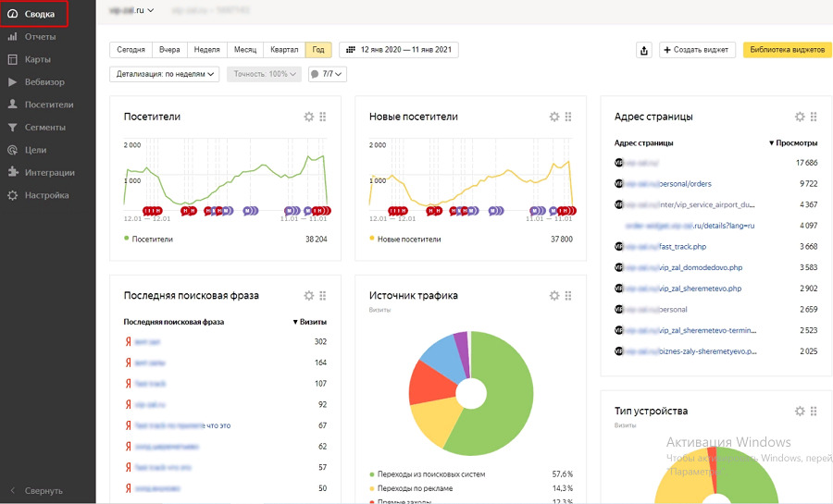Open settings gear of Новые посетители widget
Viewport: 833px width, 504px height.
tap(554, 117)
